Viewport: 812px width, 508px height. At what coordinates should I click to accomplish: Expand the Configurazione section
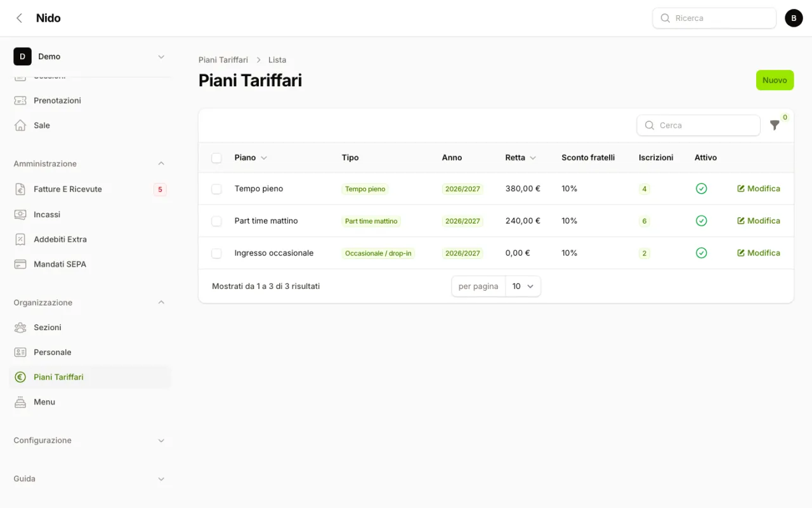click(x=89, y=440)
